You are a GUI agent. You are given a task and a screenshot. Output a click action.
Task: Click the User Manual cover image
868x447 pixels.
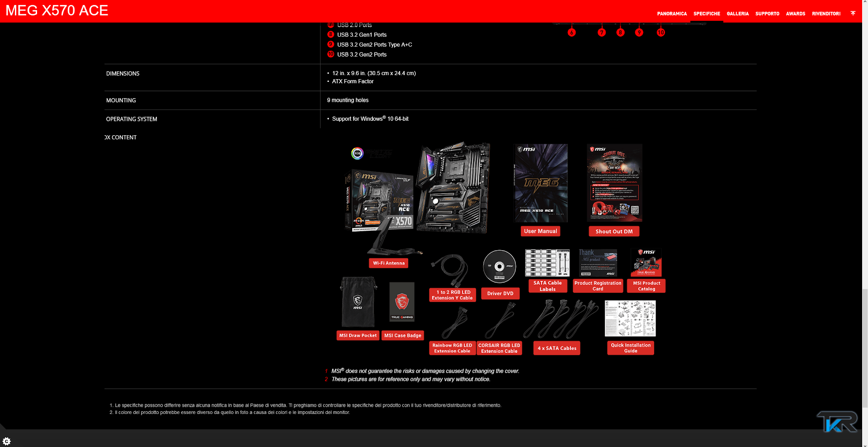pyautogui.click(x=541, y=183)
